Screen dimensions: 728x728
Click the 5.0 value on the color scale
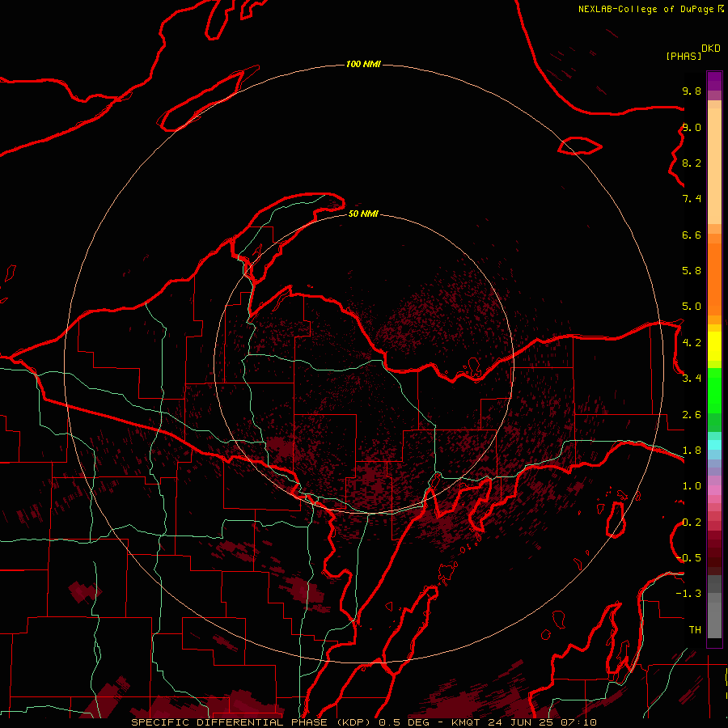click(692, 307)
